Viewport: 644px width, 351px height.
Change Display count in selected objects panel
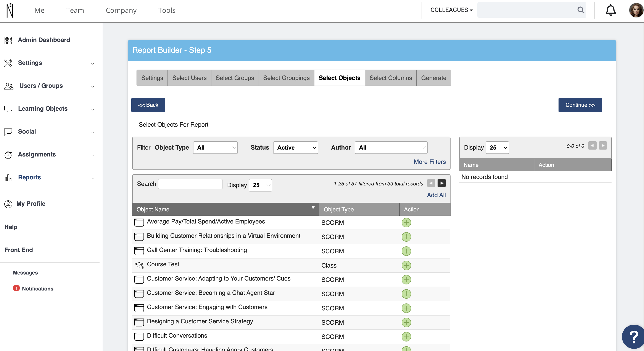point(497,148)
